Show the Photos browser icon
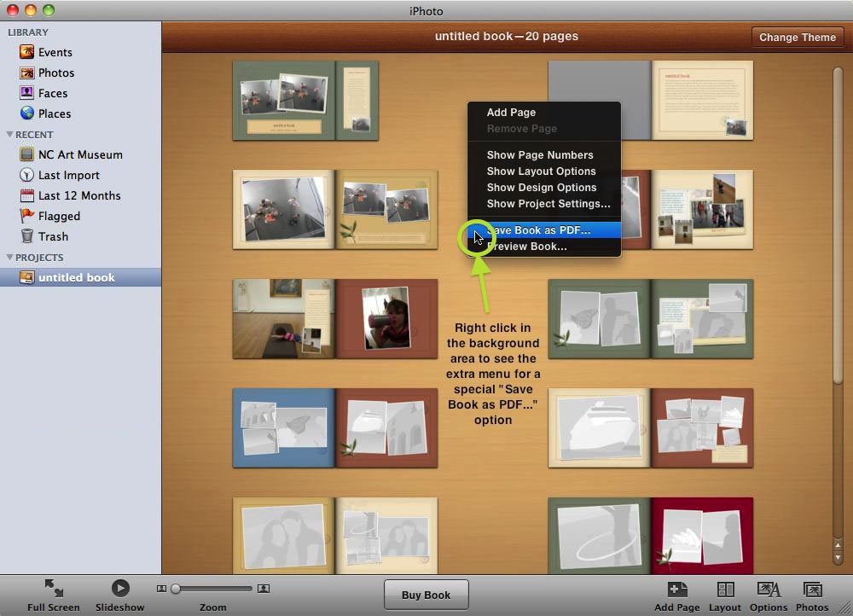Viewport: 853px width, 616px height. click(812, 590)
